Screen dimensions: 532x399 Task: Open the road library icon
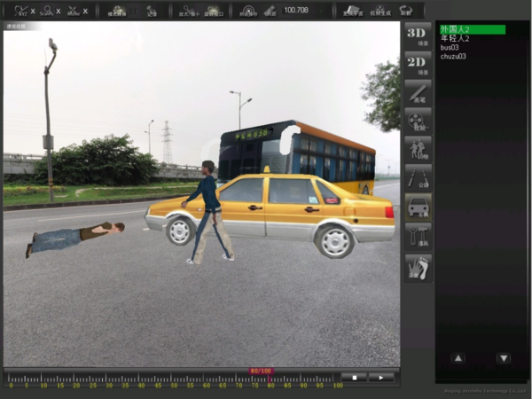(x=418, y=178)
